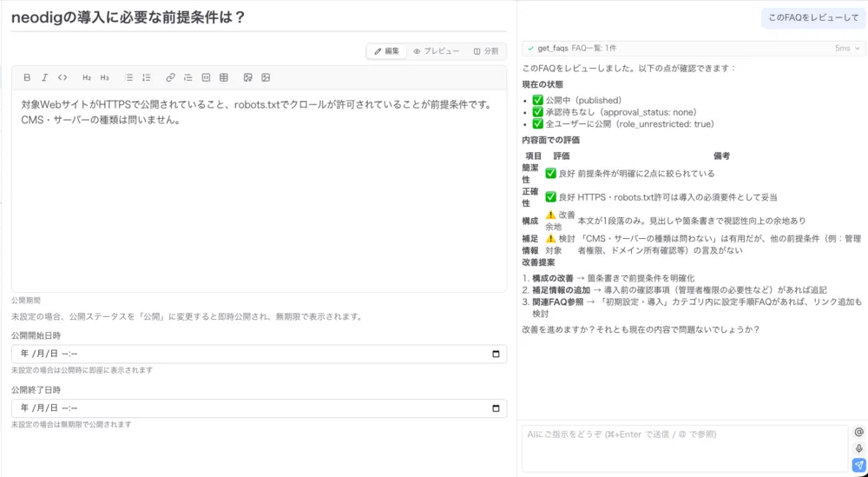
Task: Insert a hyperlink with the link icon
Action: (x=170, y=77)
